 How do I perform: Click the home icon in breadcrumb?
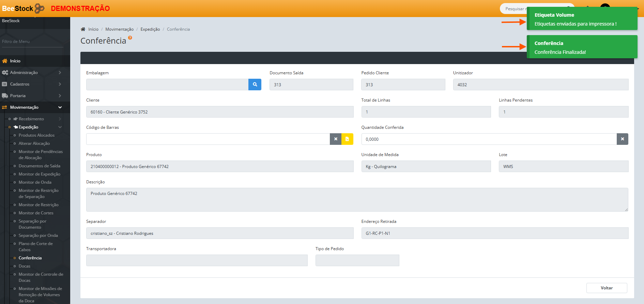83,29
